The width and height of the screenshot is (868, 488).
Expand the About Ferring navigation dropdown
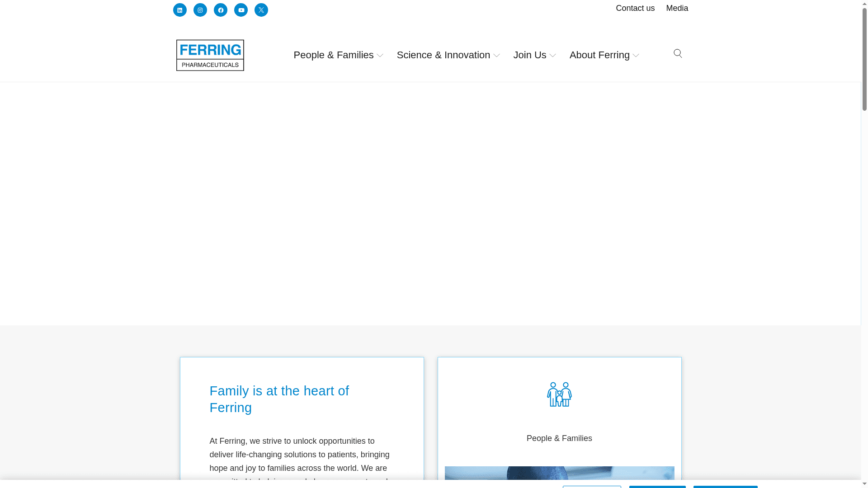pyautogui.click(x=604, y=55)
